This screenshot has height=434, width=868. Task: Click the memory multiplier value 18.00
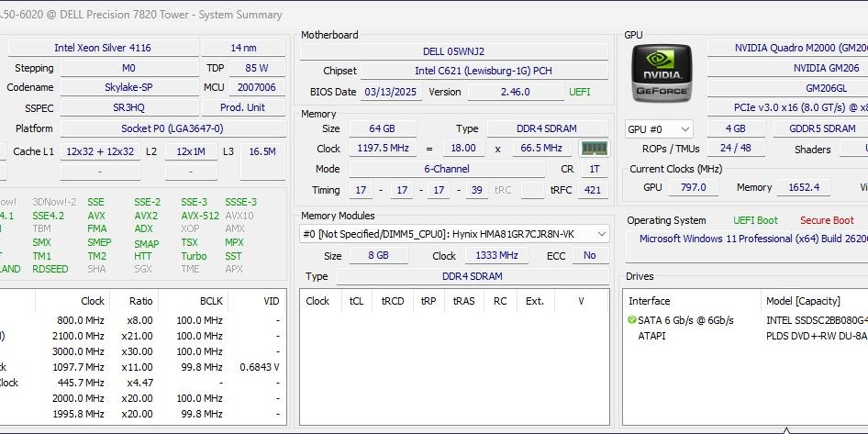pyautogui.click(x=463, y=149)
